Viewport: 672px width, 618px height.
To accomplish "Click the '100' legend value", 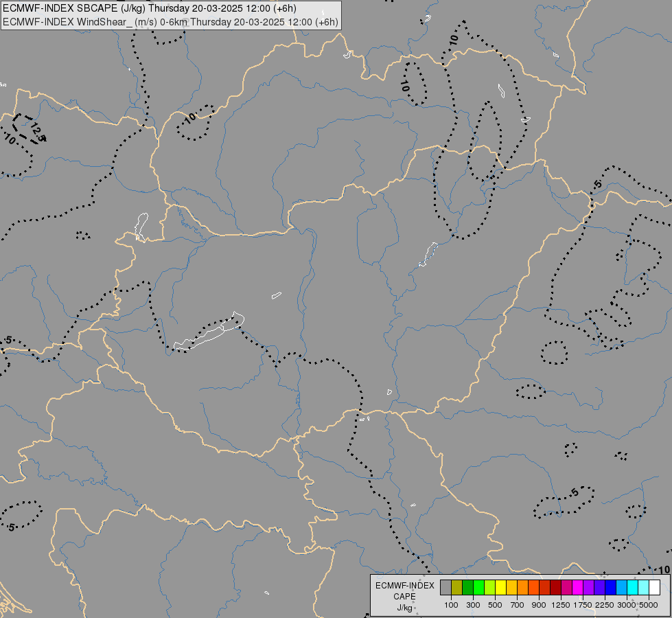I will pos(451,605).
